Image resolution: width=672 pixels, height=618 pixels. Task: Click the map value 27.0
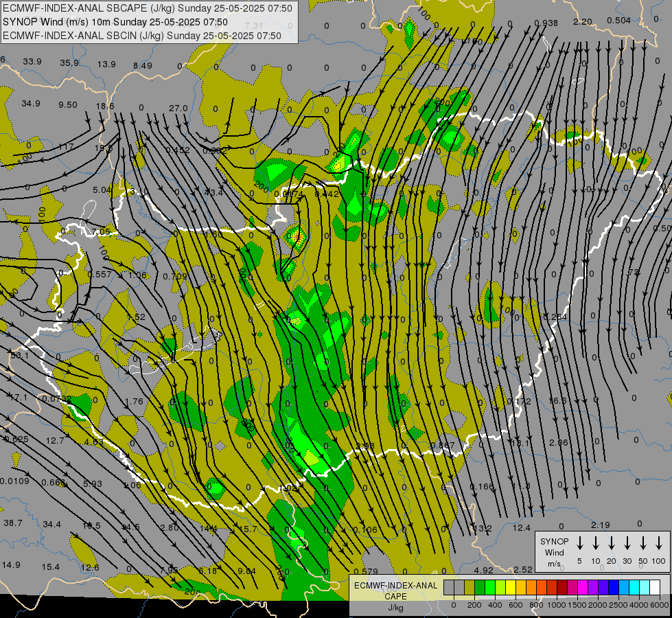(x=178, y=108)
